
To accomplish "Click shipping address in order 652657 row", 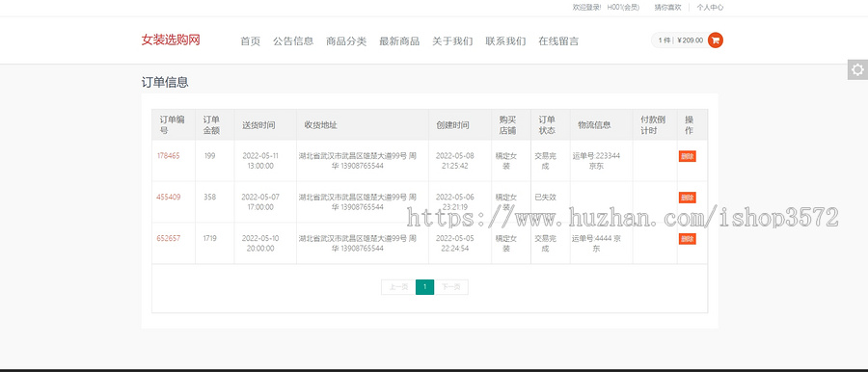I will pos(358,244).
